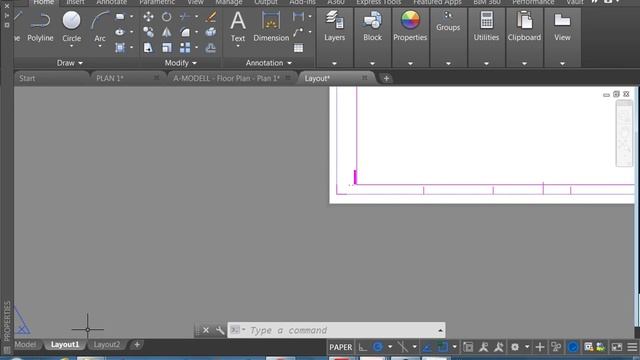This screenshot has height=360, width=640.
Task: Expand the Annotation panel dropdown
Action: [x=269, y=63]
